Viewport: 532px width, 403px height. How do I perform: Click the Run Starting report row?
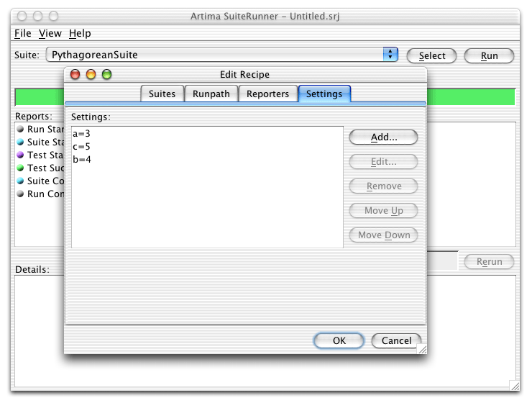[40, 129]
